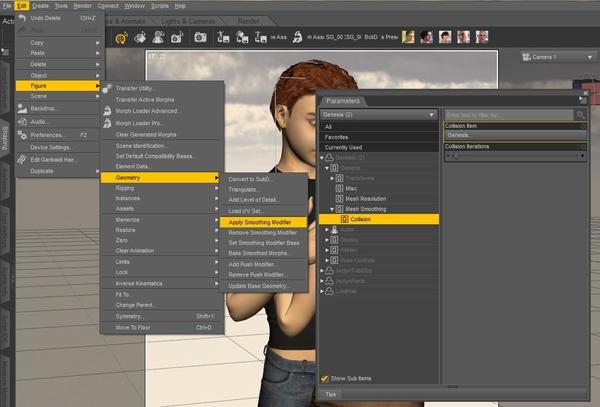Choose Update Base Geometry menu entry
600x407 pixels.
tap(263, 286)
